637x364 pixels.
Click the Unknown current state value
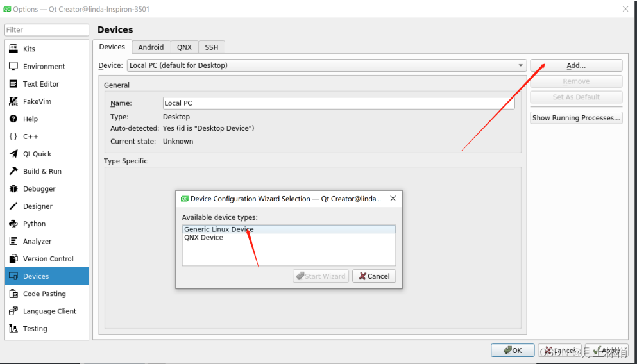(178, 141)
